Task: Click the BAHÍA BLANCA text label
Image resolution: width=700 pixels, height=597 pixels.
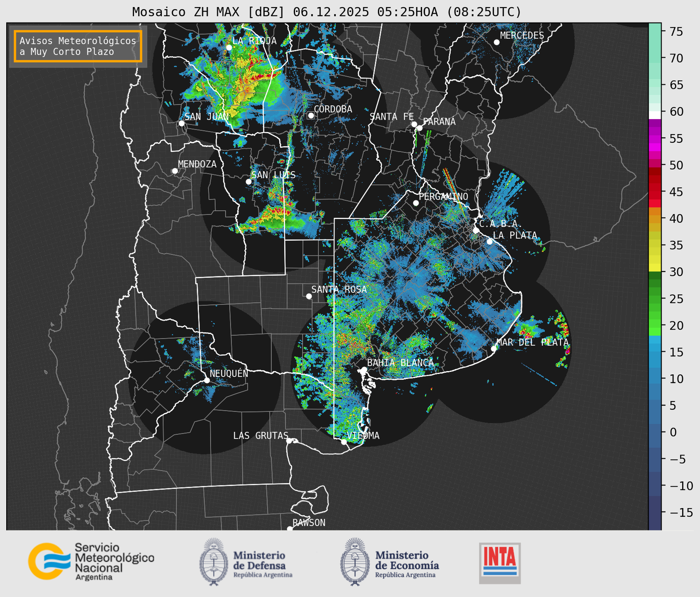Action: [x=400, y=363]
